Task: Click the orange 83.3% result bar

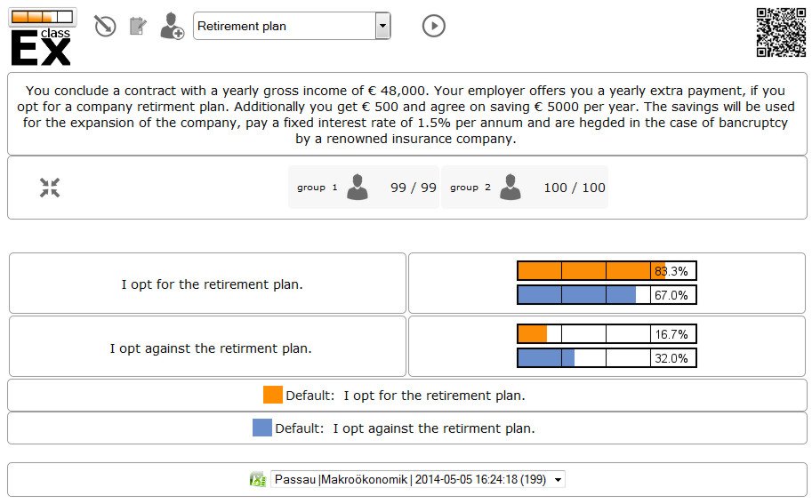Action: [607, 271]
